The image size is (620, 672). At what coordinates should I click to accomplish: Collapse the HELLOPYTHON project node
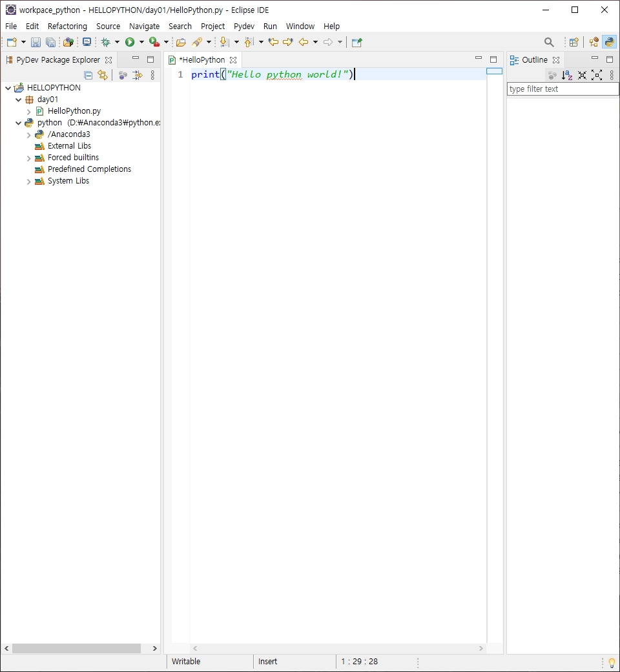click(x=8, y=88)
